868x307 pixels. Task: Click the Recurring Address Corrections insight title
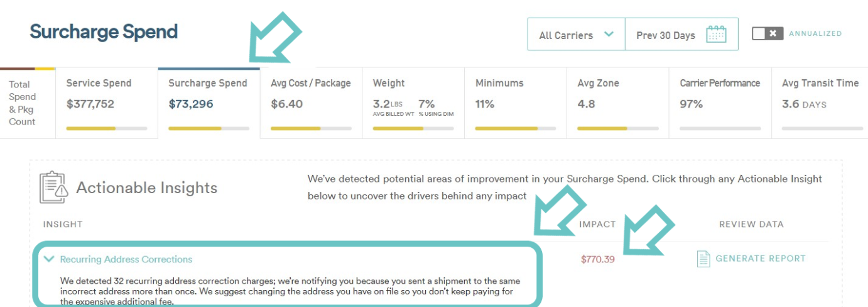126,259
